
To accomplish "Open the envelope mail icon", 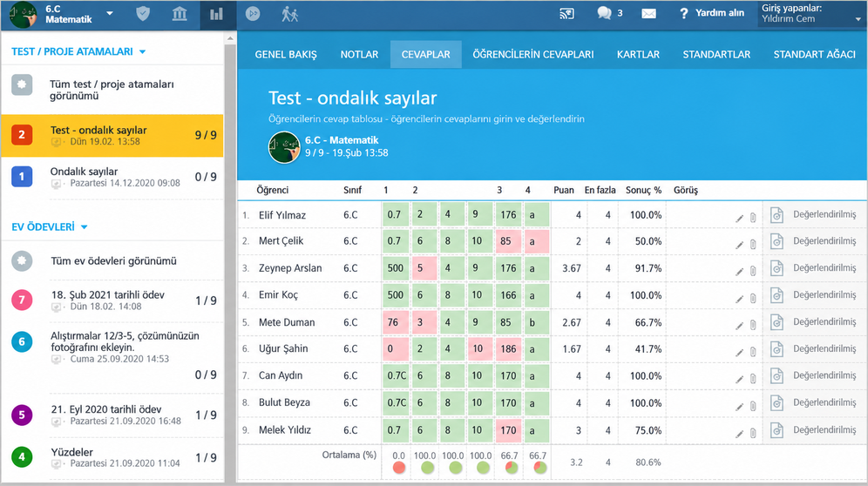I will [x=648, y=14].
